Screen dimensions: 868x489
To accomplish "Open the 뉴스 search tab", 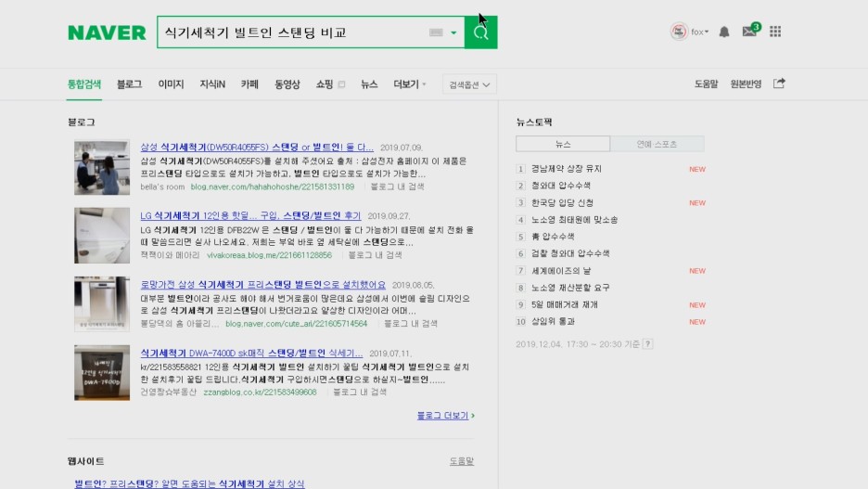I will pos(369,84).
